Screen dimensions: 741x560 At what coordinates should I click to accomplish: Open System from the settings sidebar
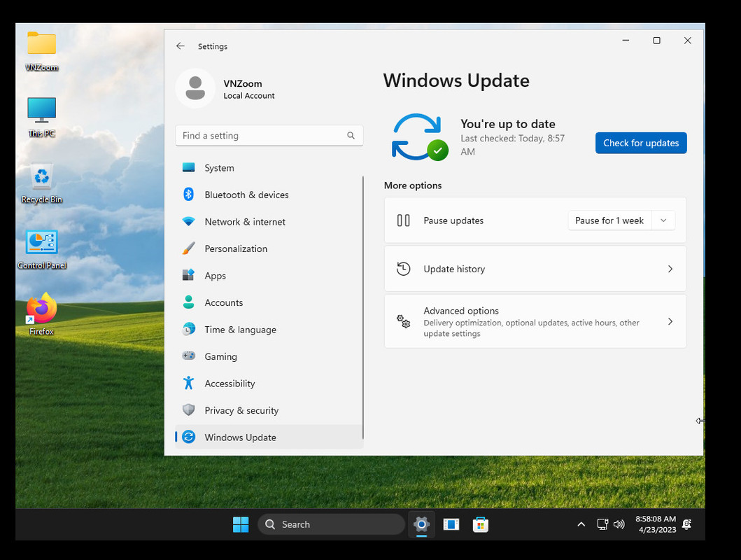tap(269, 168)
